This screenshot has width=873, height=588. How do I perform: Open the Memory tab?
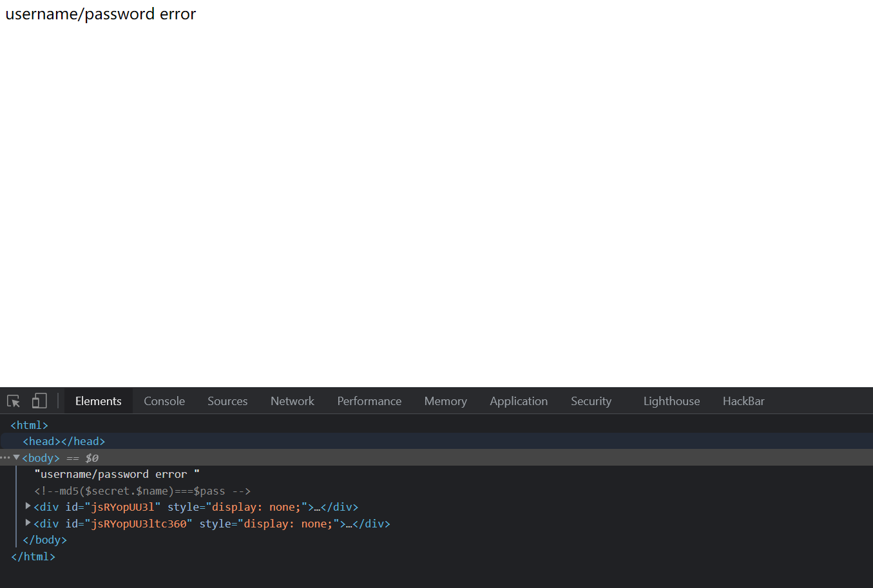coord(445,401)
